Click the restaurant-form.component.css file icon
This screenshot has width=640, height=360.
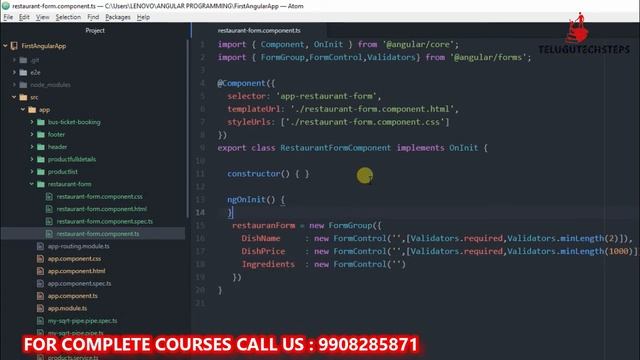point(49,197)
